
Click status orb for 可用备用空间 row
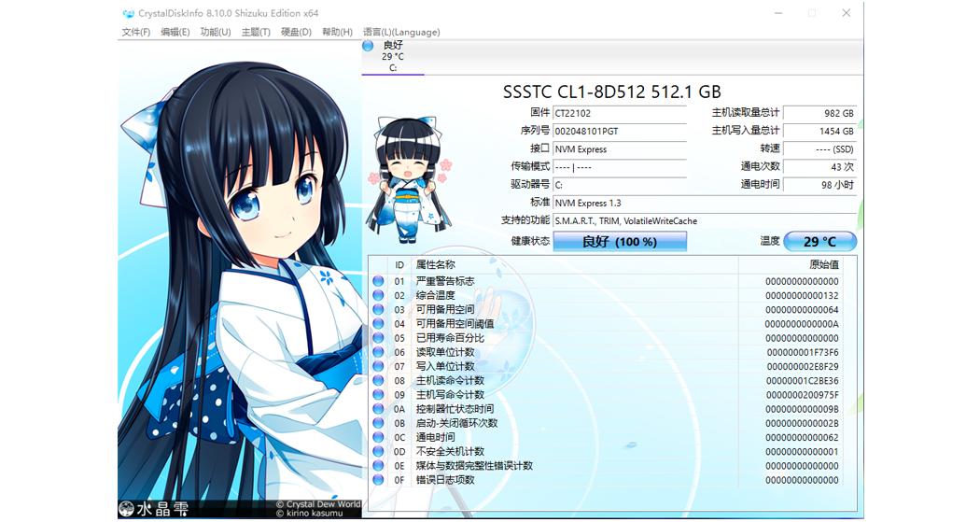(x=378, y=309)
